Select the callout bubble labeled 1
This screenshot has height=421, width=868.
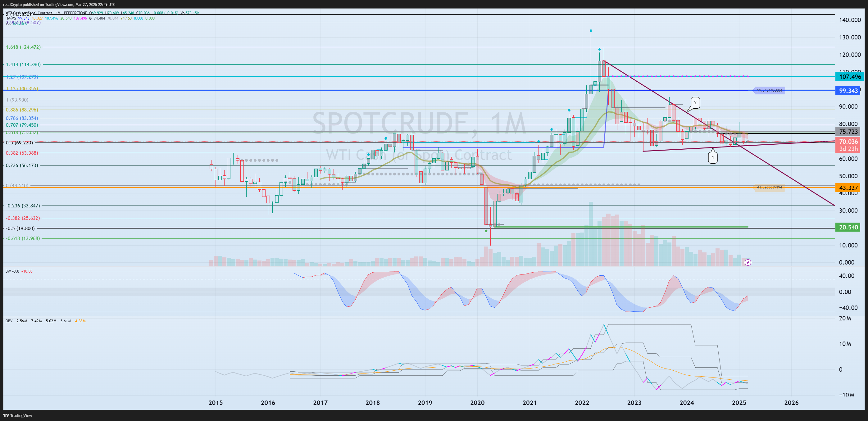pyautogui.click(x=713, y=158)
